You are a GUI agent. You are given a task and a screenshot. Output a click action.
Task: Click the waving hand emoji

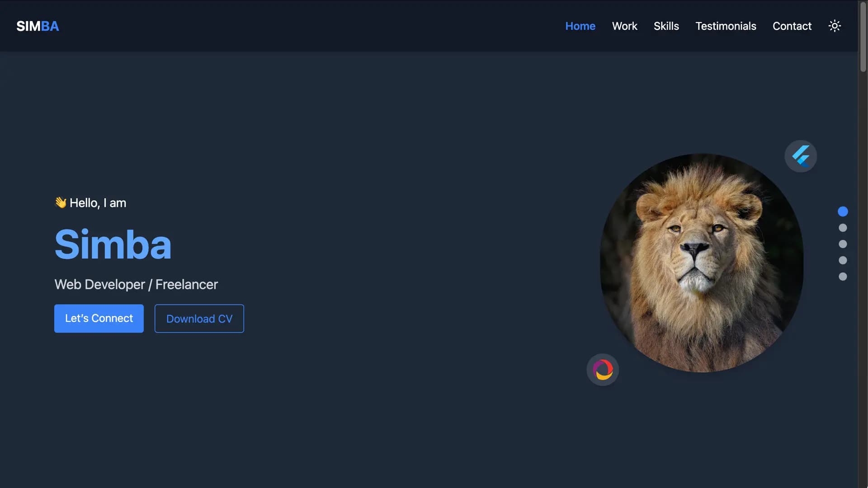click(x=61, y=202)
